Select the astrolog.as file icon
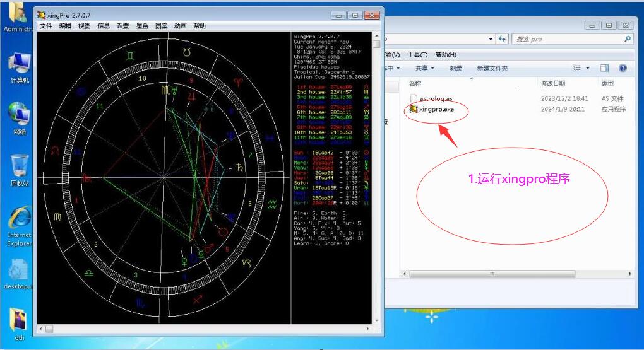The image size is (644, 350). point(414,98)
